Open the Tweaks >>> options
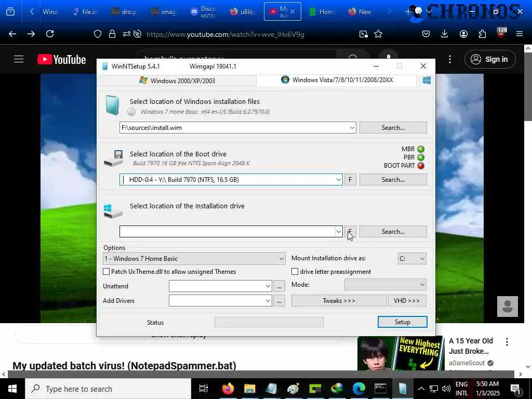The height and width of the screenshot is (399, 532). [x=339, y=301]
